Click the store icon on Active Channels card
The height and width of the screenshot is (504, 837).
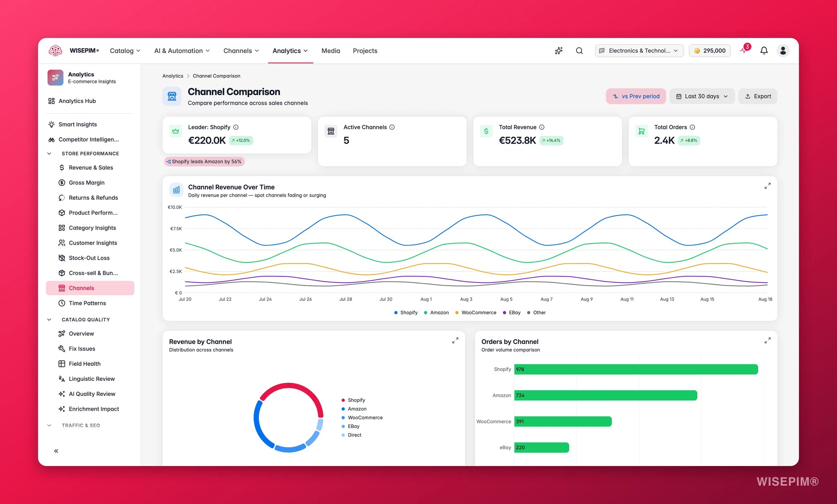coord(331,131)
